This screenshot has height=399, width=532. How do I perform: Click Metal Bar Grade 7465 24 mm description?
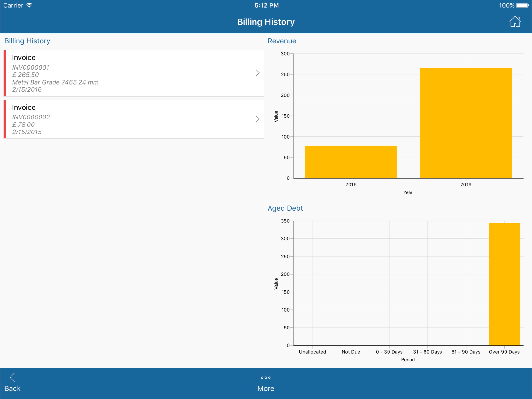point(55,82)
